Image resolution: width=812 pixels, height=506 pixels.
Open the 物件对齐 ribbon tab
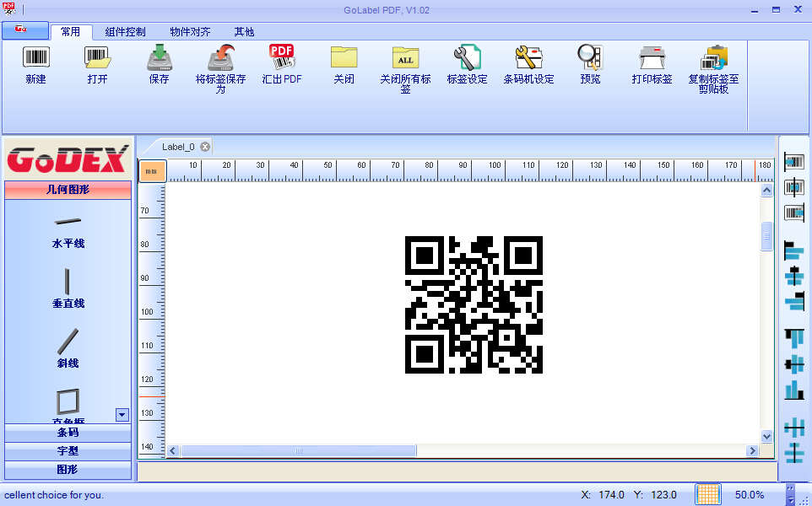point(190,32)
